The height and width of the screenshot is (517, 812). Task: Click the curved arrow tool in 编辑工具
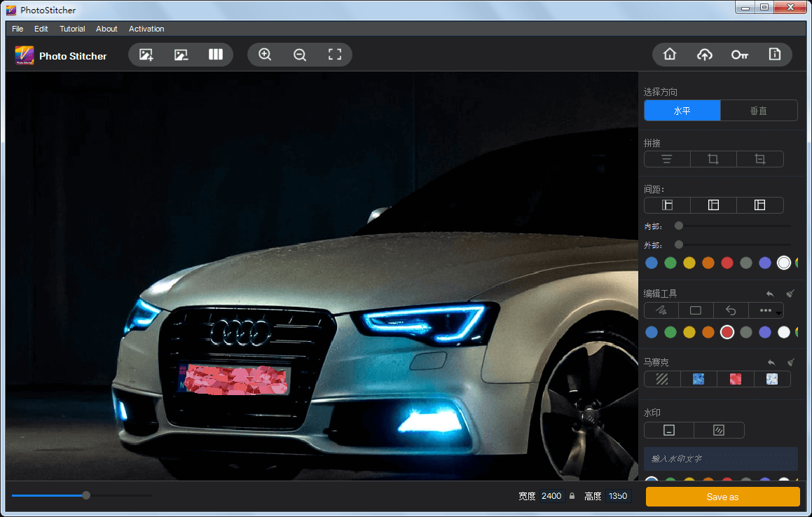coord(731,310)
